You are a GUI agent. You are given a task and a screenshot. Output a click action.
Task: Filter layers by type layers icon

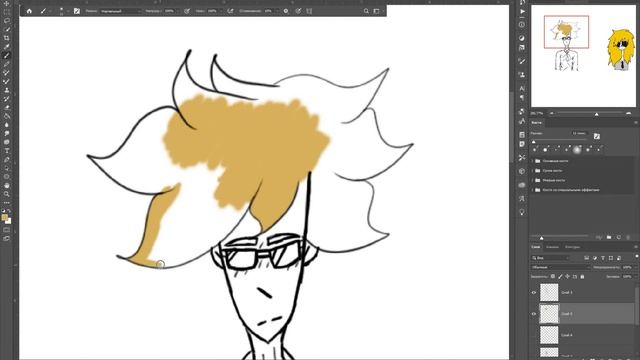[602, 258]
